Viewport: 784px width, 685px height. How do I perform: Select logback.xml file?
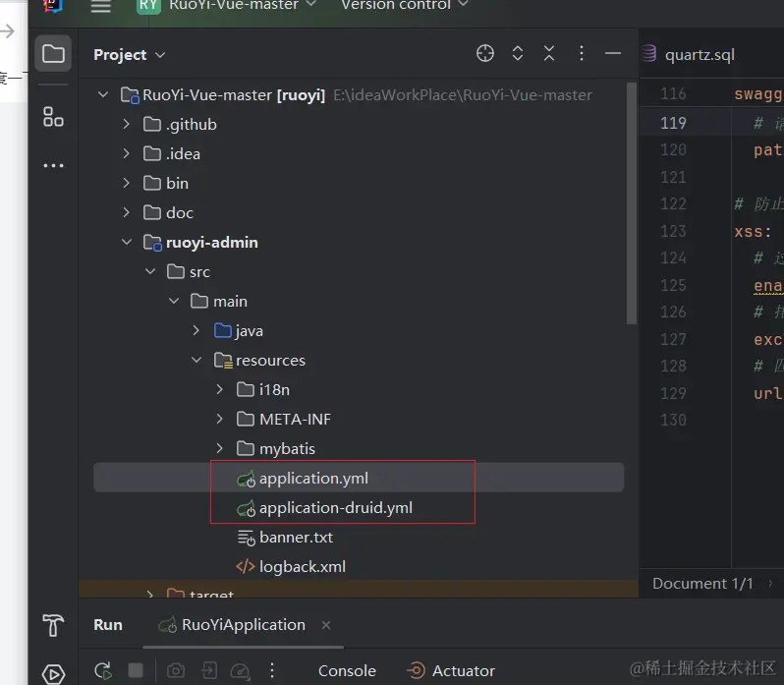click(x=359, y=566)
